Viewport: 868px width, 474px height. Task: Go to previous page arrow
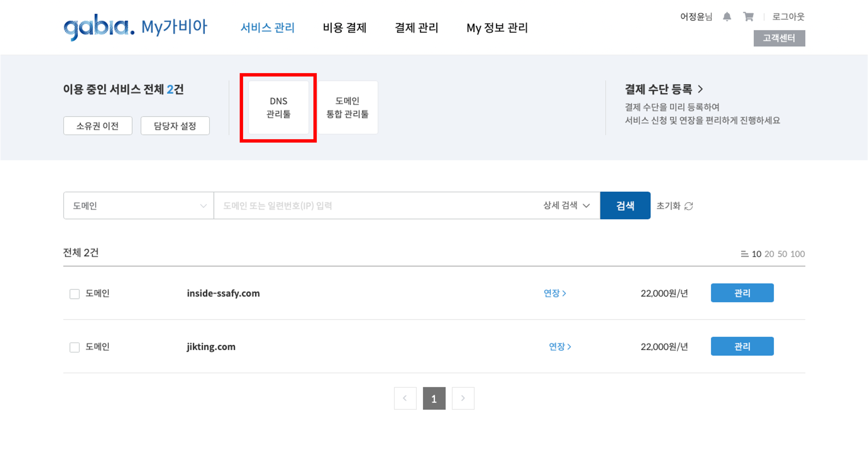(x=405, y=398)
